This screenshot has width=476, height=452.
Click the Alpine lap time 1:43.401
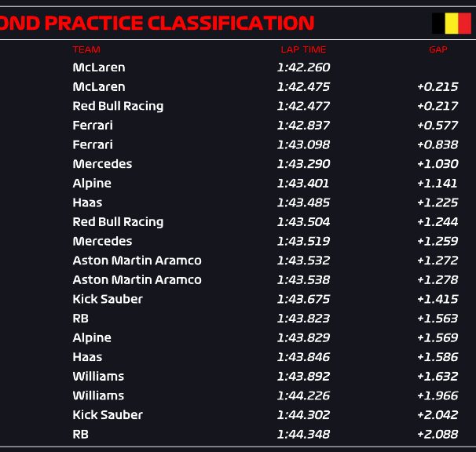(x=302, y=183)
